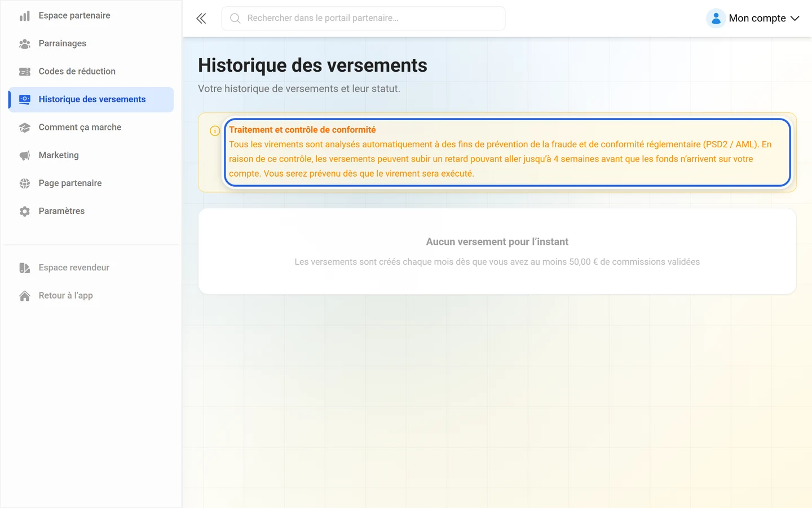Open Codes de réduction section

click(x=91, y=72)
